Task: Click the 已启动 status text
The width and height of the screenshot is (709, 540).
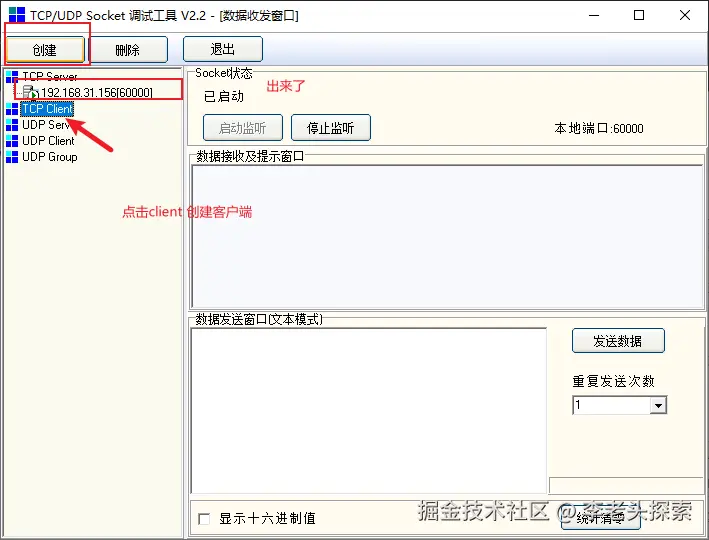Action: (x=224, y=96)
